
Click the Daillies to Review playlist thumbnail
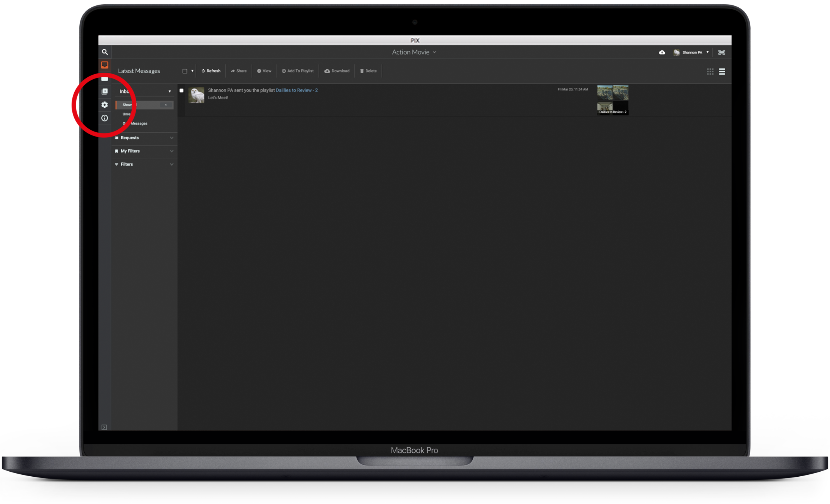click(612, 100)
